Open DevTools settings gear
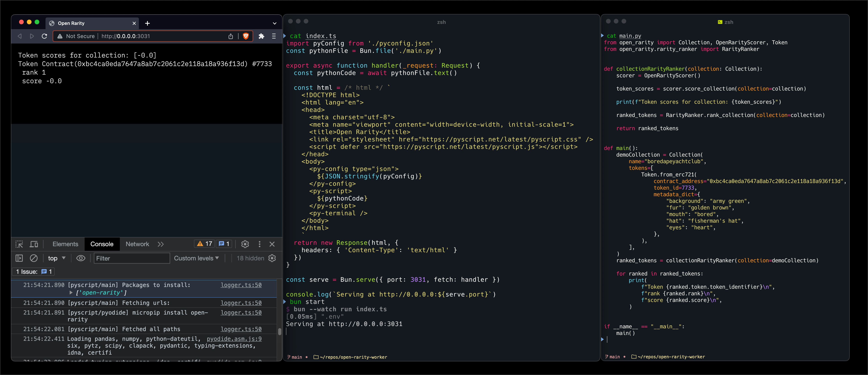This screenshot has width=868, height=375. pos(245,244)
